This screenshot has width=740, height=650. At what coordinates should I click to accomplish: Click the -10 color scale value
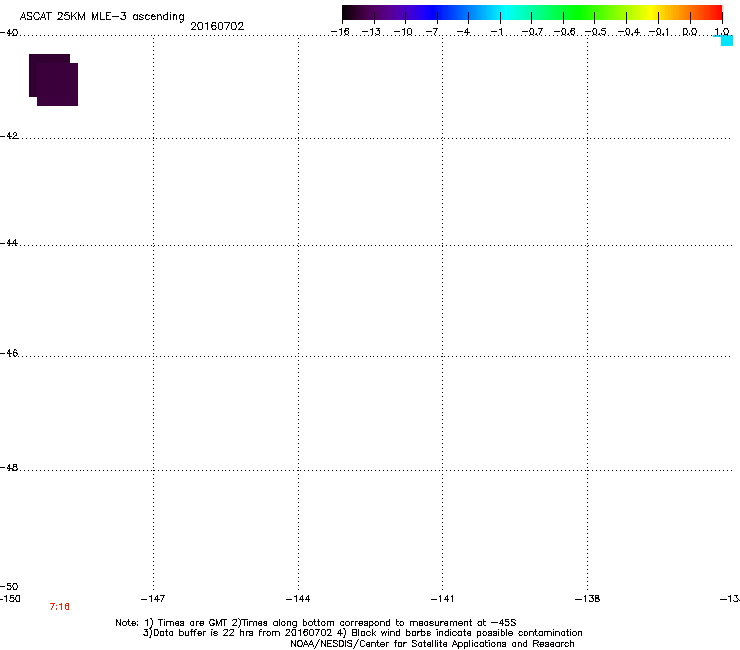[x=403, y=32]
